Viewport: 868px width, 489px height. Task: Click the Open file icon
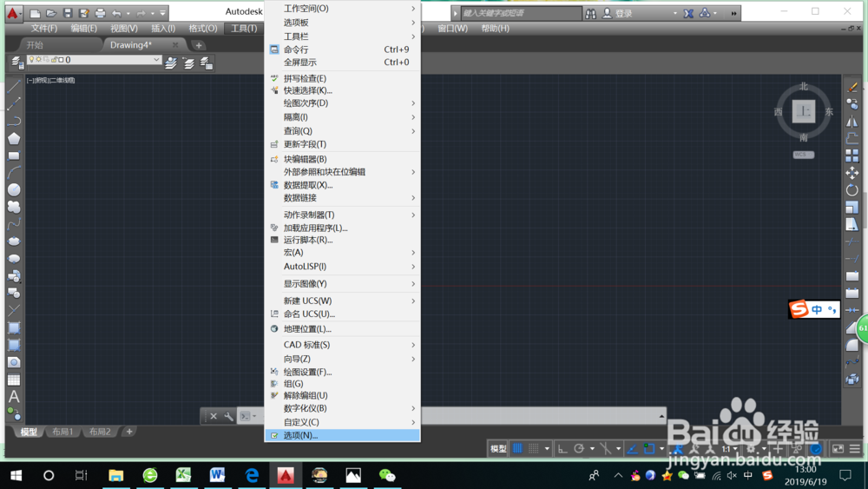[51, 13]
